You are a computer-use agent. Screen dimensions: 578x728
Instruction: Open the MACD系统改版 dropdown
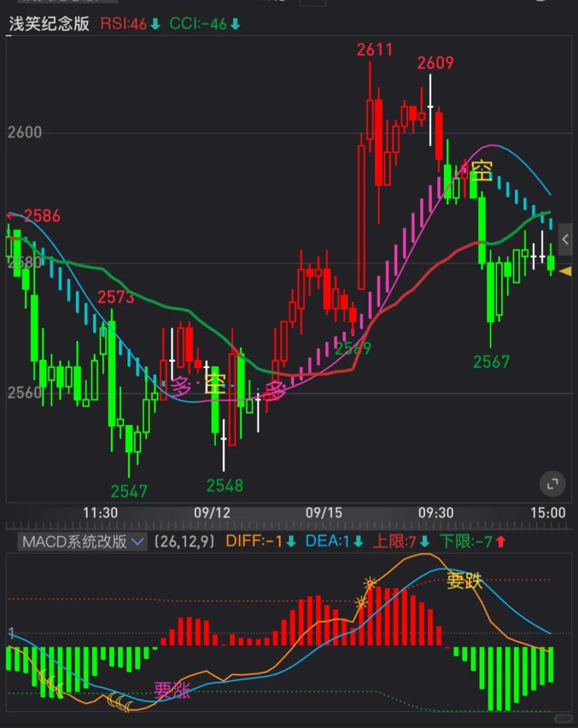click(x=81, y=542)
